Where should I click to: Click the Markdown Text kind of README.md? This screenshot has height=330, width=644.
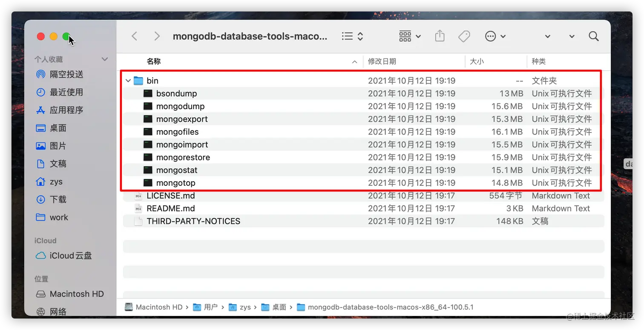pyautogui.click(x=561, y=208)
